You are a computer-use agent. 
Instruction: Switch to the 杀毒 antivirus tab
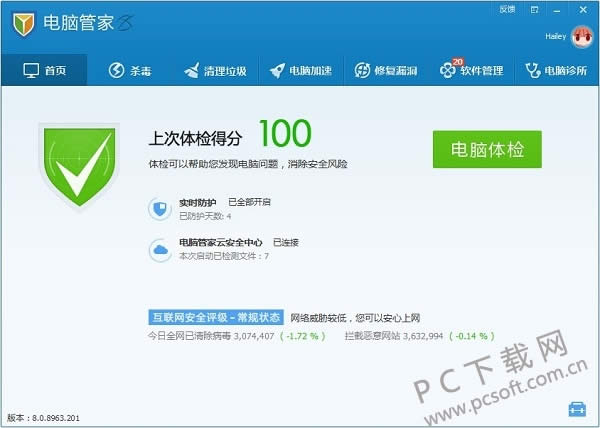pyautogui.click(x=130, y=70)
